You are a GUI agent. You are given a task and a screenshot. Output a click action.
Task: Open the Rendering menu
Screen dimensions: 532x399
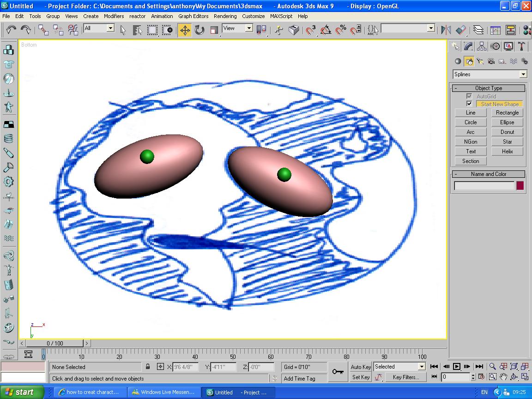point(225,16)
